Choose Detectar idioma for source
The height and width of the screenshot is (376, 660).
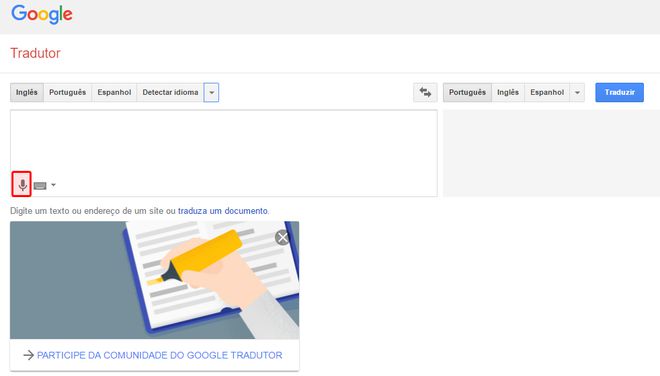(170, 92)
